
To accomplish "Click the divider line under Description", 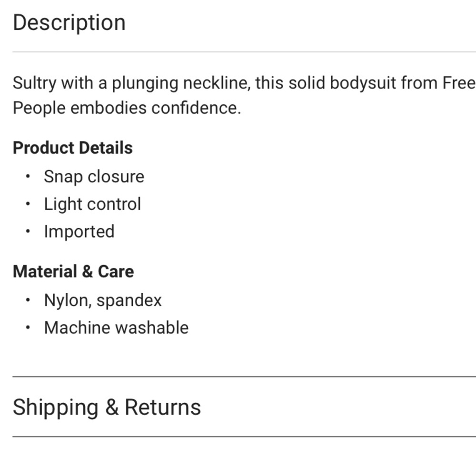I will [x=244, y=52].
